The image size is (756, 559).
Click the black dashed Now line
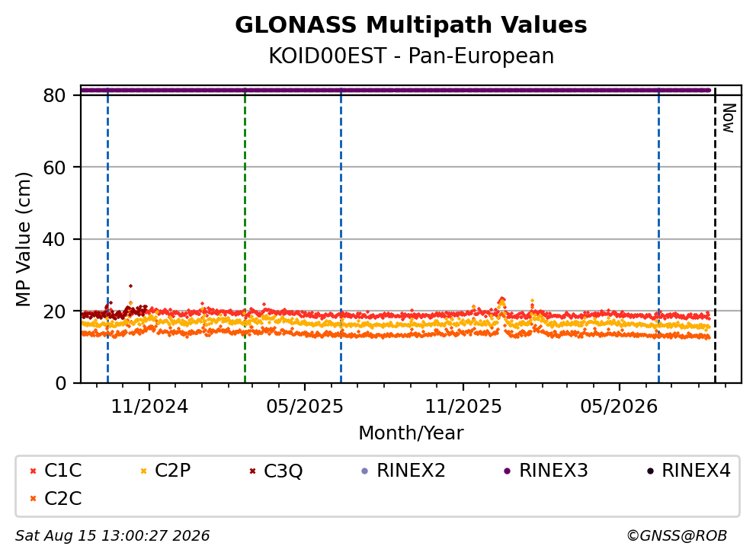coord(715,236)
